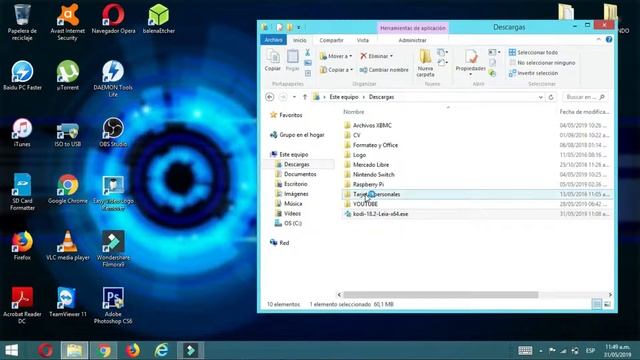Image resolution: width=640 pixels, height=360 pixels.
Task: Select OS (C:) drive in navigation pane
Action: (x=293, y=223)
